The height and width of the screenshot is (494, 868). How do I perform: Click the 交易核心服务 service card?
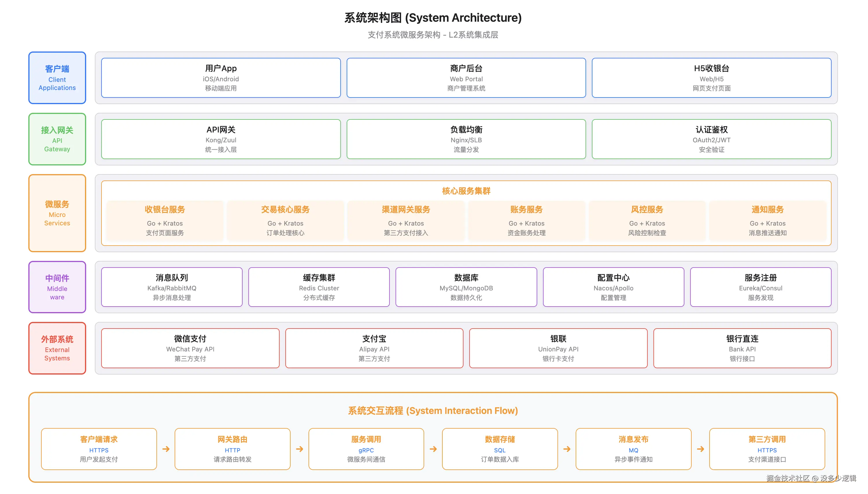(x=285, y=220)
